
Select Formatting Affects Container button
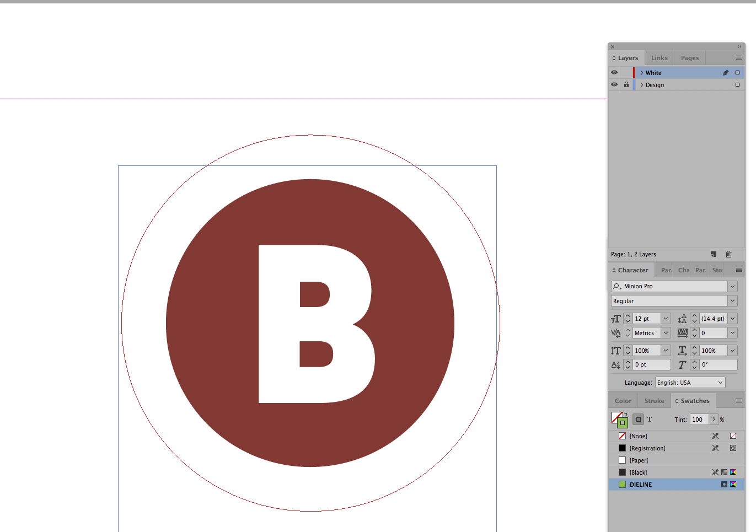(639, 420)
